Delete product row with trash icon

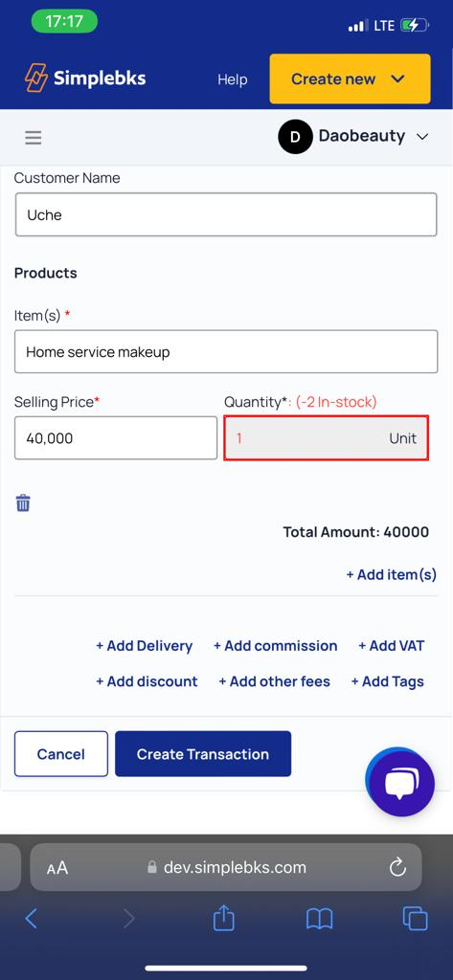23,502
